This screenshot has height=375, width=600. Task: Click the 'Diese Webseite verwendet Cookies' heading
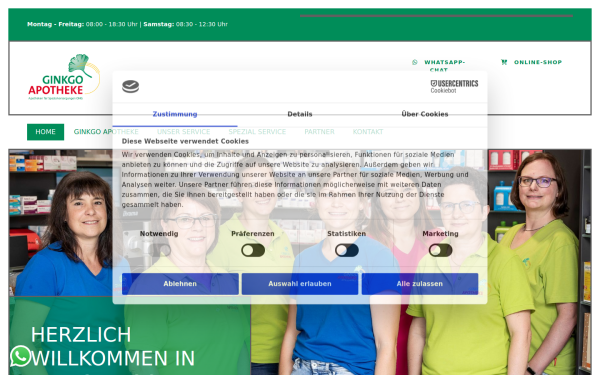coord(185,141)
